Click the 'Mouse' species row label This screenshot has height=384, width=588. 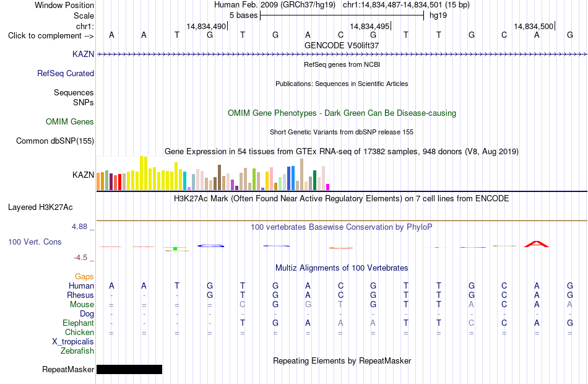82,305
